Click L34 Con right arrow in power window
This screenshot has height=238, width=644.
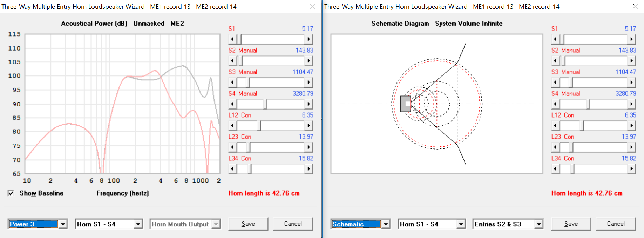(x=309, y=169)
